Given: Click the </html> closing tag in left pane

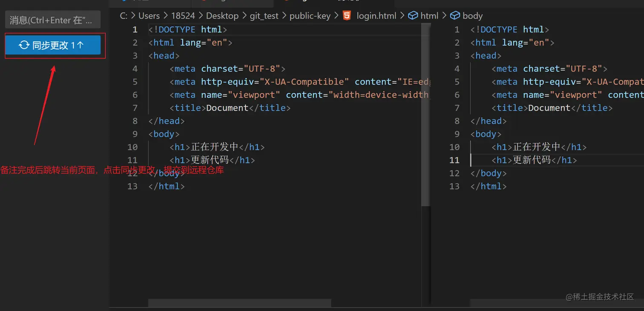Looking at the screenshot, I should coord(167,186).
